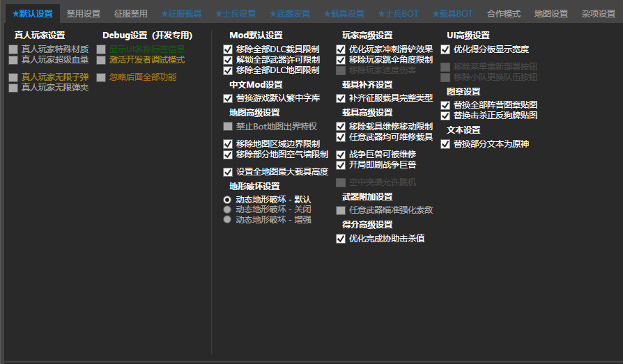
Task: Disable 替换游戏默认繁中字库 checkbox
Action: pyautogui.click(x=228, y=98)
